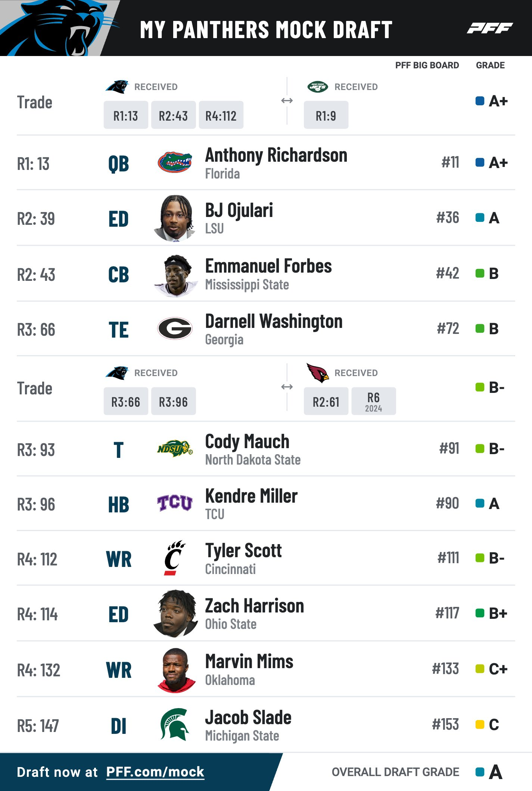Click Zach Harrison's player headshot

[175, 613]
